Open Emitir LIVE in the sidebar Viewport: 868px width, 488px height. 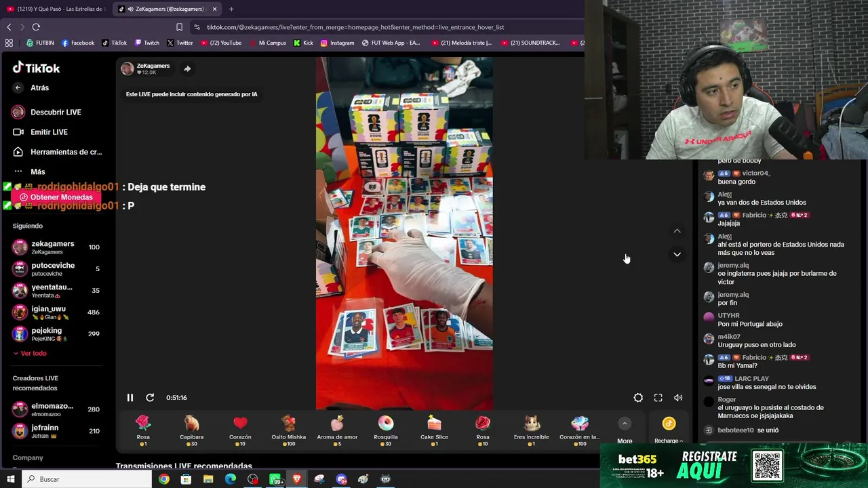(40, 132)
